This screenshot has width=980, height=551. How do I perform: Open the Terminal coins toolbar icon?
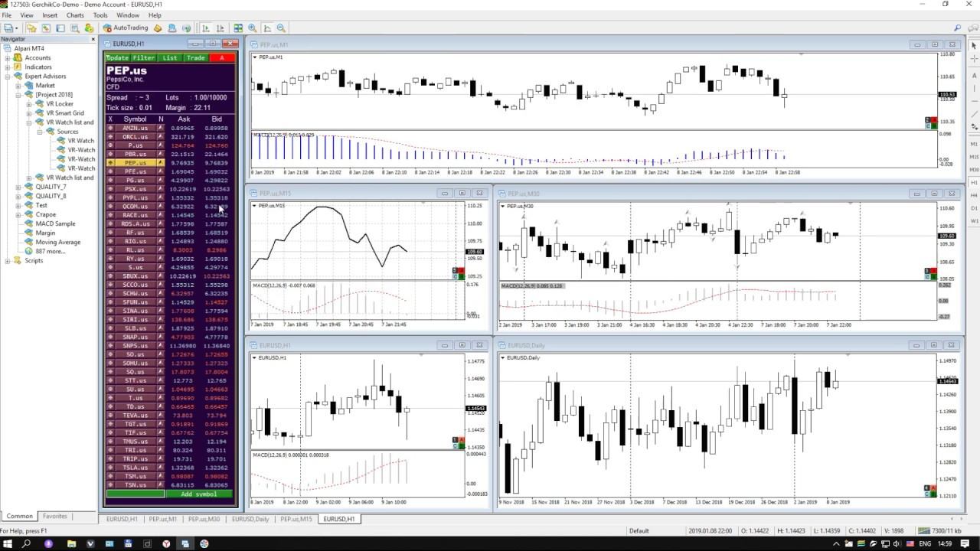click(89, 28)
